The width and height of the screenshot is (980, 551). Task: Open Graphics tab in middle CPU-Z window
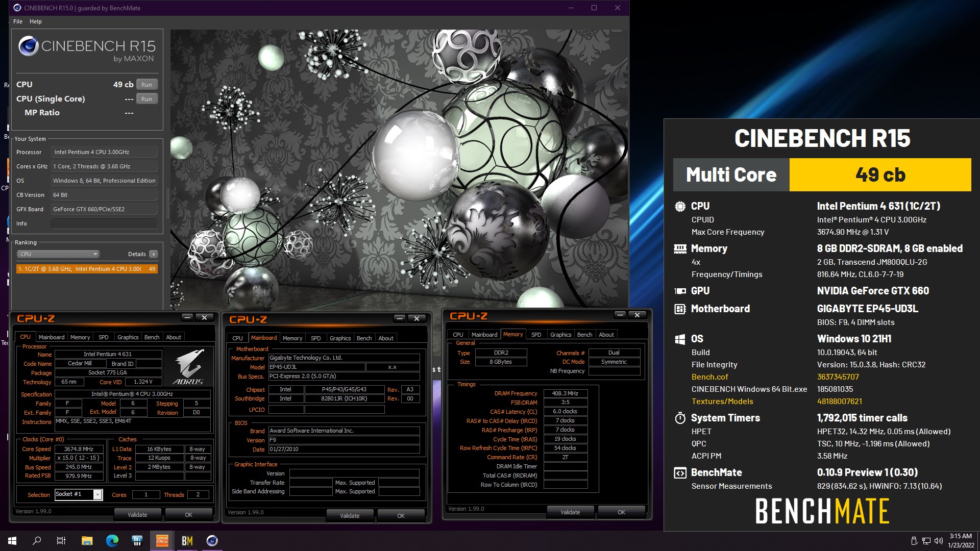coord(340,338)
